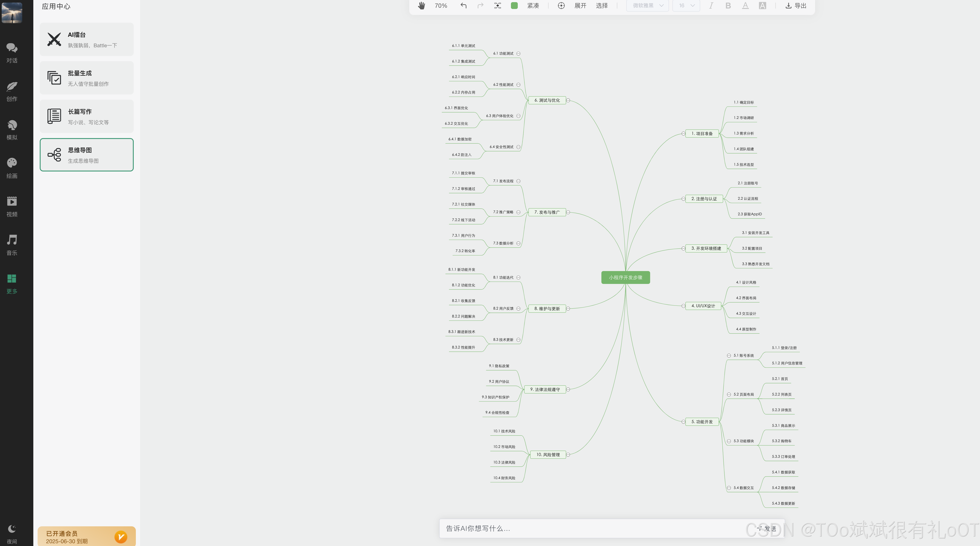Toggle bold text formatting
980x546 pixels.
pyautogui.click(x=728, y=6)
